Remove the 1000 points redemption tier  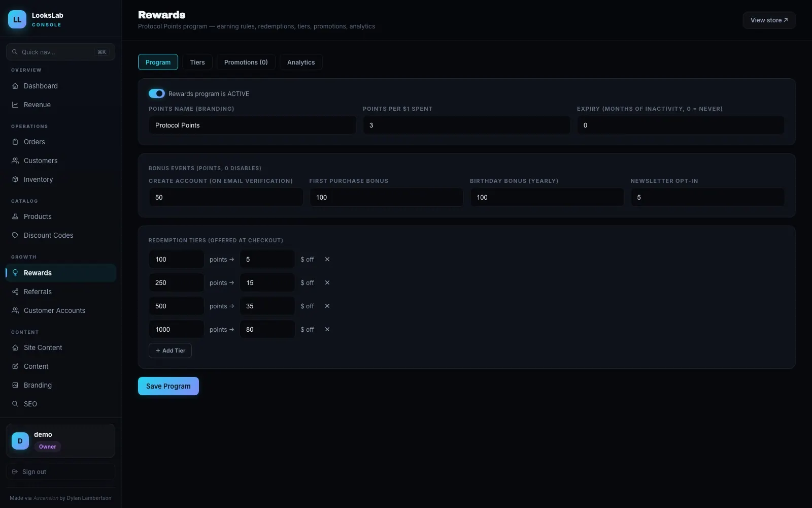[x=327, y=329]
